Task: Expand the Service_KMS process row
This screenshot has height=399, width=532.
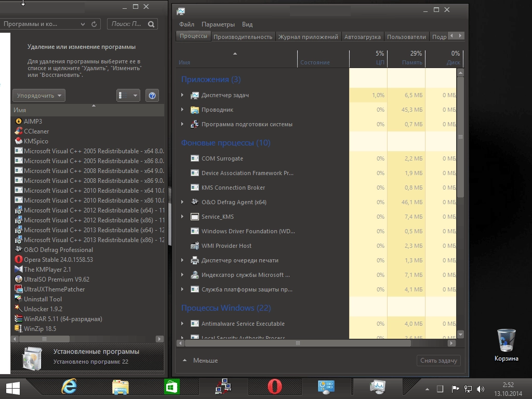Action: pos(182,217)
